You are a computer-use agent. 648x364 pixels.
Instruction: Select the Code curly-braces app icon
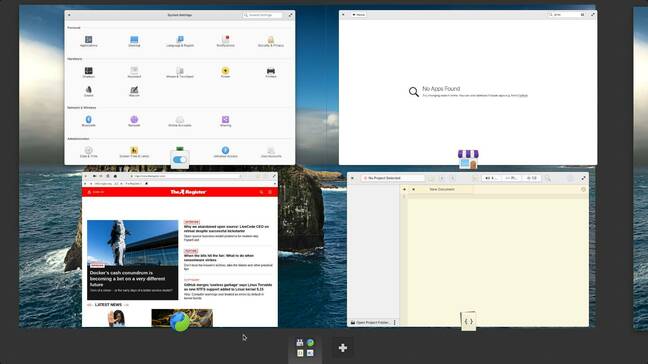[468, 321]
